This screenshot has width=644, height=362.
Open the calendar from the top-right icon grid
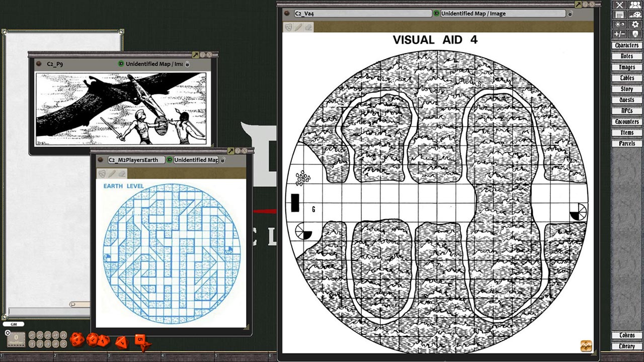[x=620, y=15]
